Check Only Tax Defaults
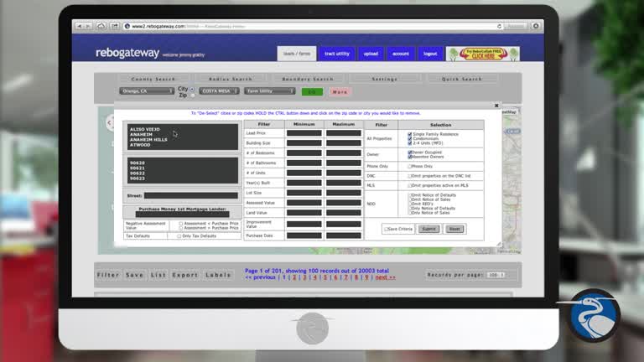This screenshot has height=362, width=644. coord(179,236)
